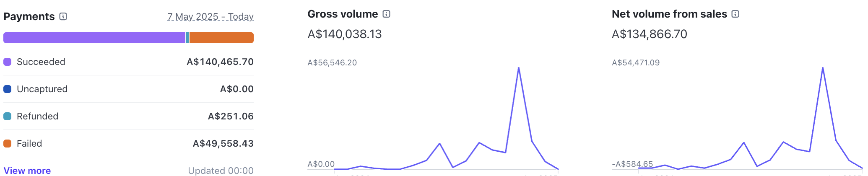Screen dimensions: 868x176
Task: Click the dark blue dot beside Uncaptured
Action: [8, 89]
